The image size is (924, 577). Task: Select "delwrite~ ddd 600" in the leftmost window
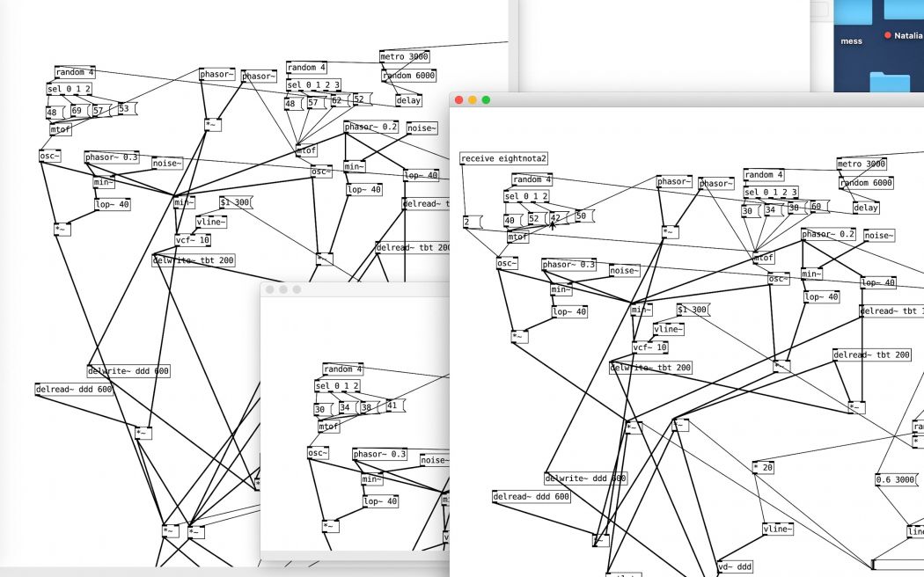[x=128, y=371]
